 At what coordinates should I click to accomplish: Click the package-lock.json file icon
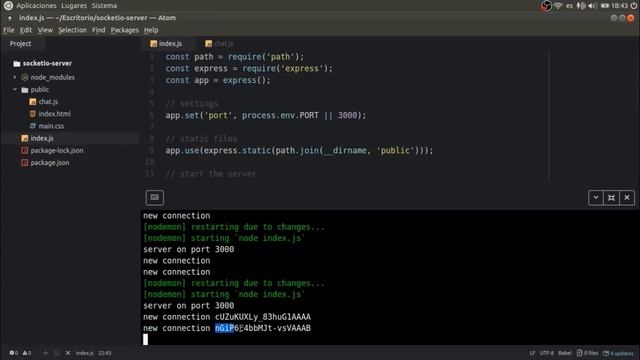(x=24, y=151)
